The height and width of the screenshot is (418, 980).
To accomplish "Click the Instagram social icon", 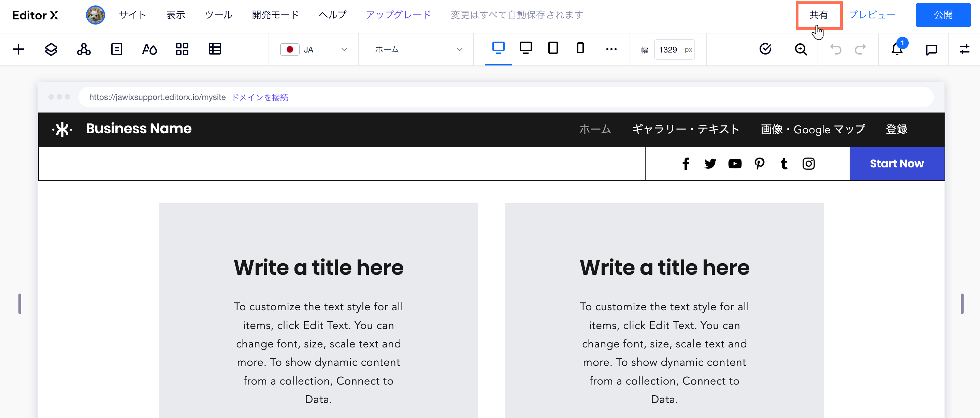I will coord(808,164).
